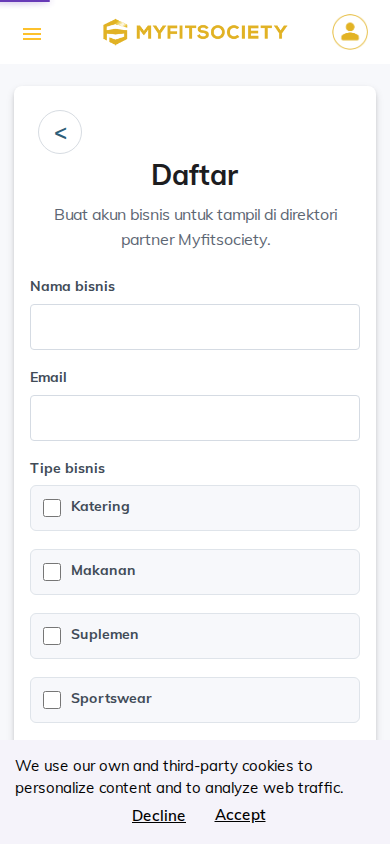Go back using the arrow button

pyautogui.click(x=60, y=132)
